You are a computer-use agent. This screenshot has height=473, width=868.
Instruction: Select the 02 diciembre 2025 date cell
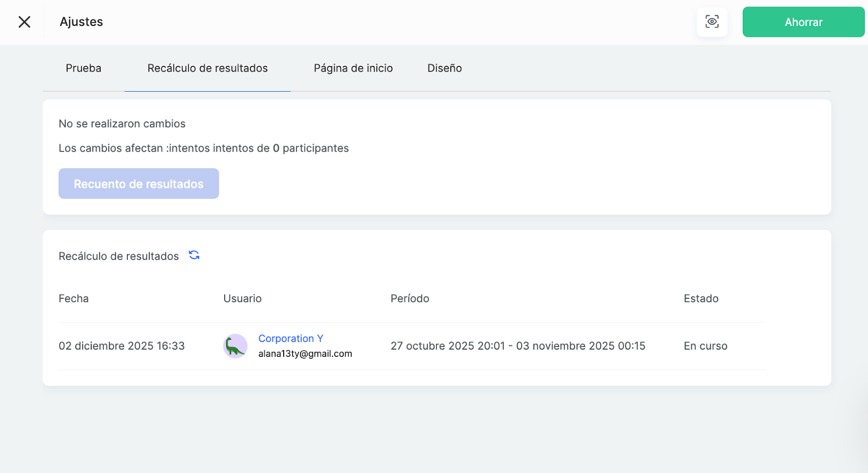(122, 346)
